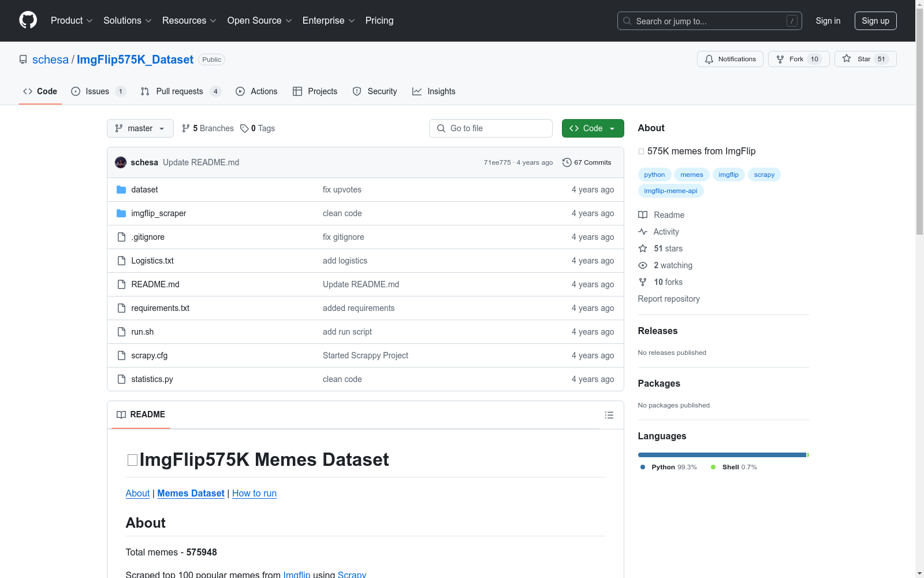Image resolution: width=924 pixels, height=578 pixels.
Task: Open the Pricing page
Action: click(x=379, y=20)
